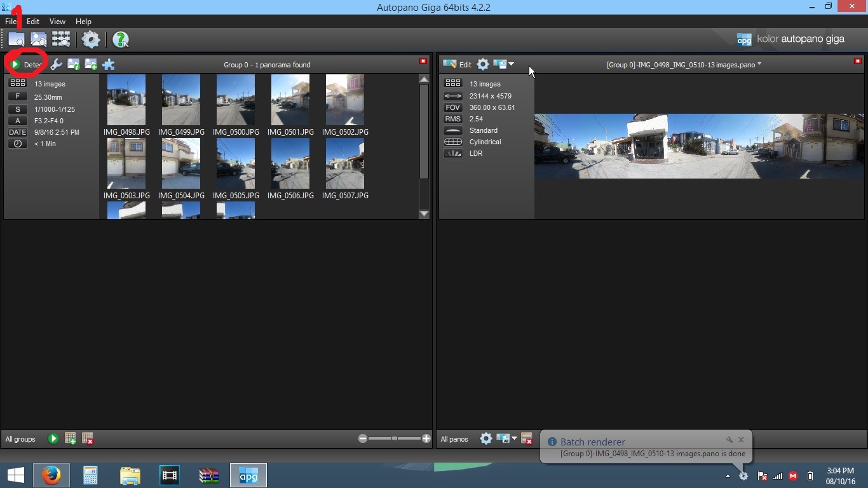Click the render panorama icon beside the gear
The width and height of the screenshot is (868, 488).
(x=500, y=65)
